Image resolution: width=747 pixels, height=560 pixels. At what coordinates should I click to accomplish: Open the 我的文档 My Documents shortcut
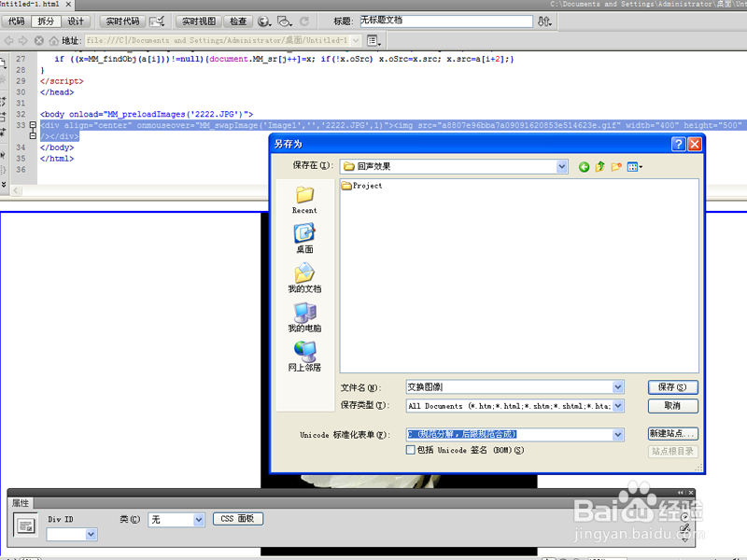tap(304, 278)
